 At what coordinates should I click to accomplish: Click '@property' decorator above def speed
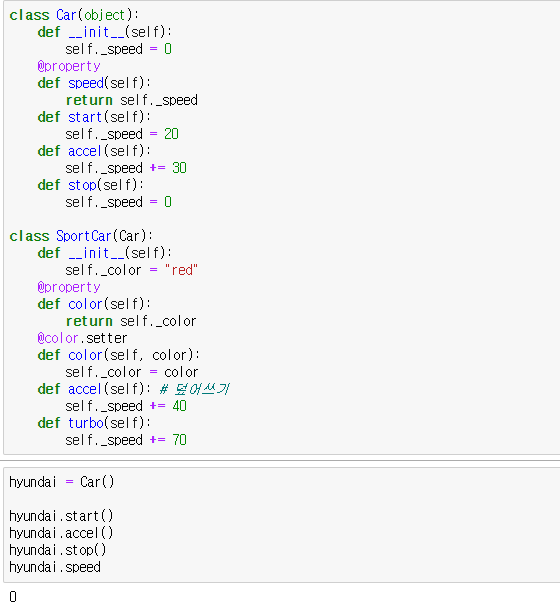(x=69, y=66)
